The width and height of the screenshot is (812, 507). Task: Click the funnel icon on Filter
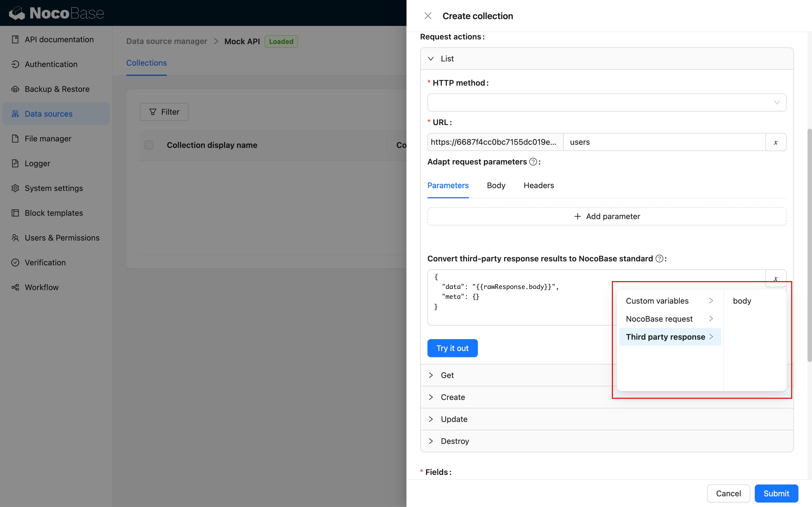pyautogui.click(x=153, y=112)
